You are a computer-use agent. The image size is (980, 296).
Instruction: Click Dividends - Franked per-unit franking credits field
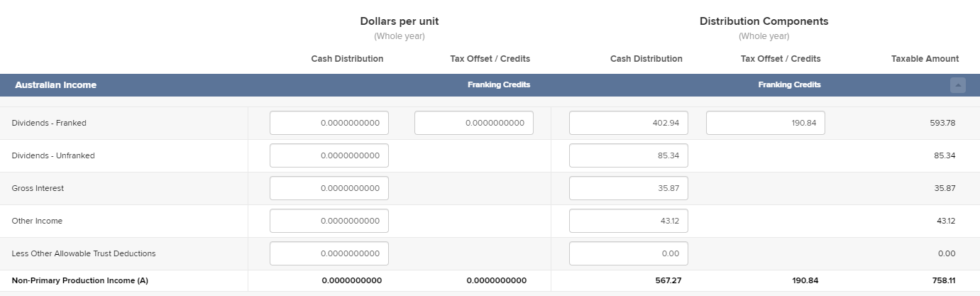click(474, 123)
